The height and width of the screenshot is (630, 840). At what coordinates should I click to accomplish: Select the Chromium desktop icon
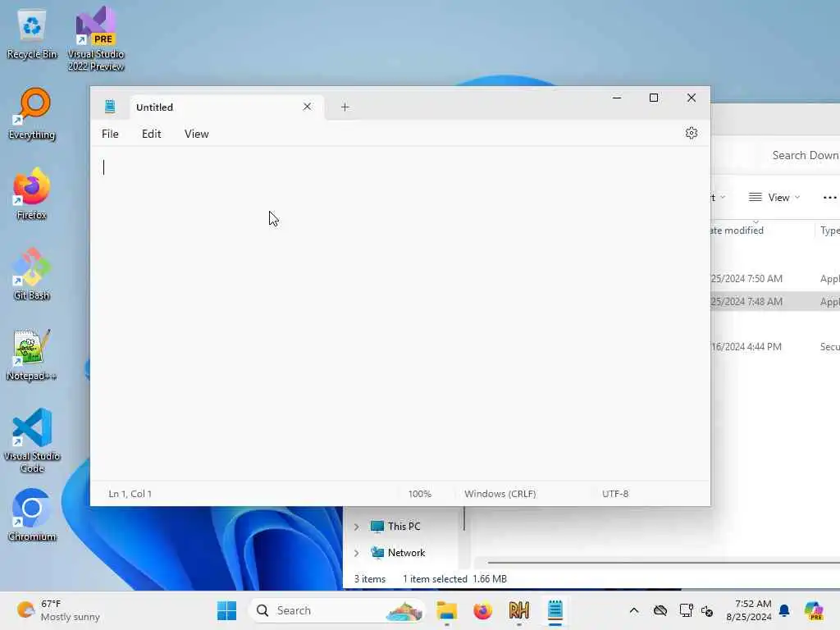tap(32, 515)
